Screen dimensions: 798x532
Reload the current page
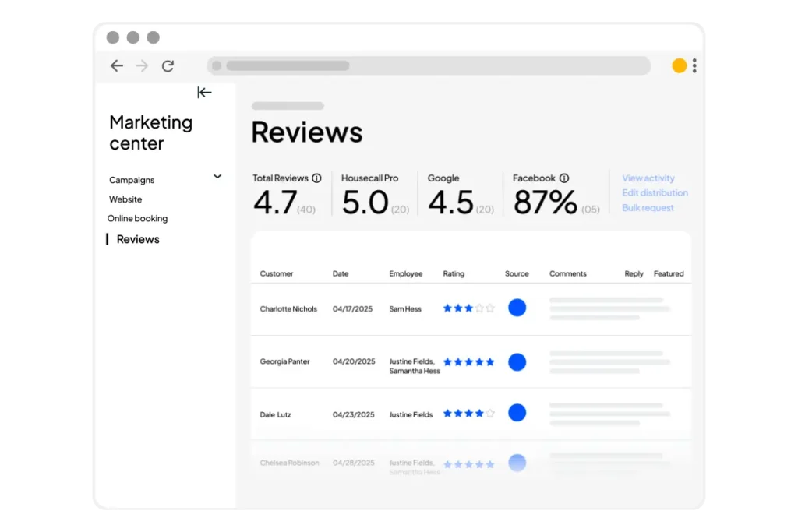(x=168, y=66)
